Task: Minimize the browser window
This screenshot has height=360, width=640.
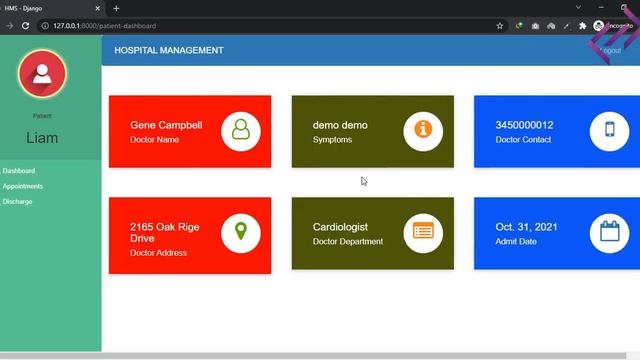Action: tap(601, 7)
